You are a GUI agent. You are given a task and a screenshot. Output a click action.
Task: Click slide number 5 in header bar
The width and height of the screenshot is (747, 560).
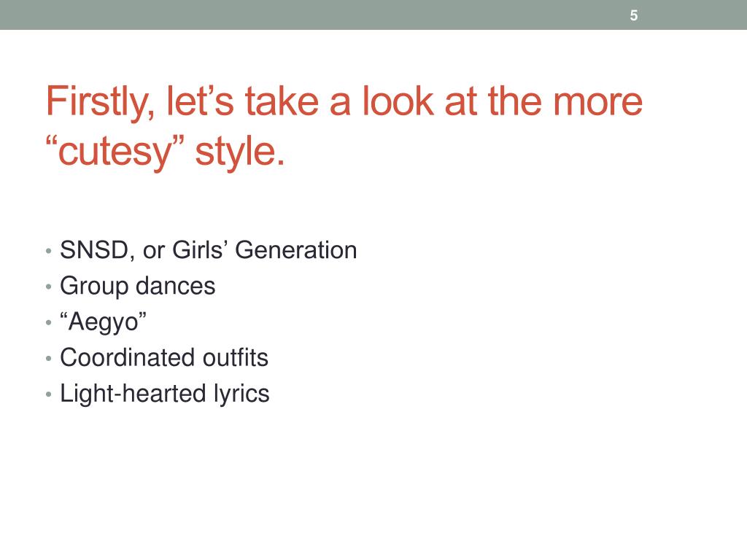pyautogui.click(x=634, y=16)
